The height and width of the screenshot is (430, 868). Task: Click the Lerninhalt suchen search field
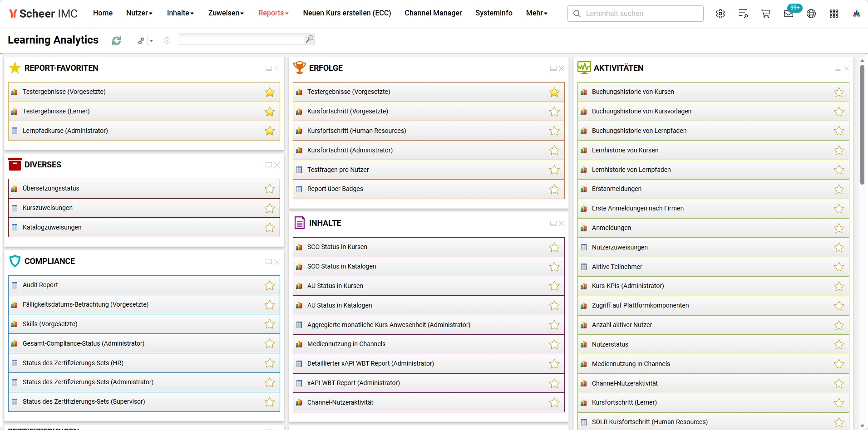pos(635,14)
